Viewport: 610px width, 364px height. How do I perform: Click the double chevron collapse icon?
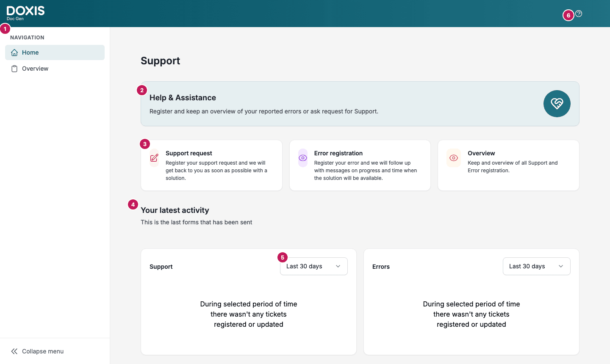[x=14, y=351]
